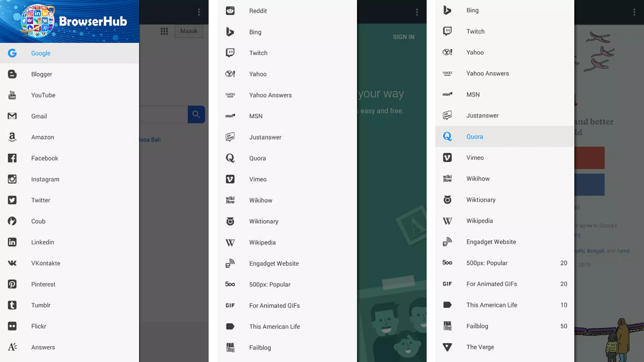This screenshot has height=362, width=644.
Task: Select the Quora icon in sidebar
Action: pyautogui.click(x=448, y=136)
